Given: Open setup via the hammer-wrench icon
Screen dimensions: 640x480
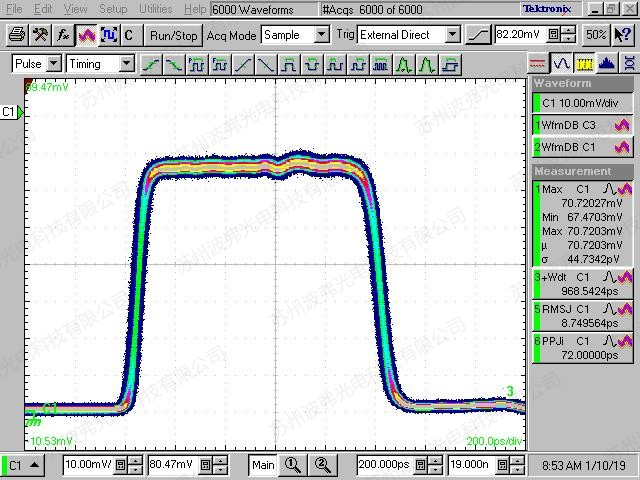Looking at the screenshot, I should 40,34.
